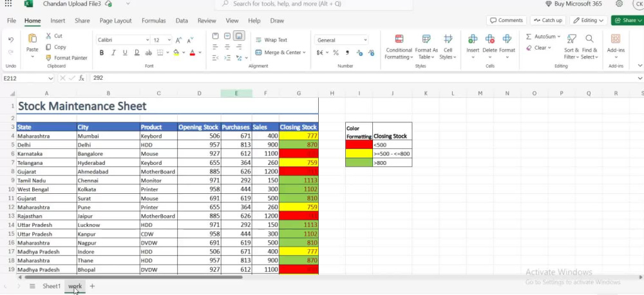Toggle Wrap Text

(271, 40)
